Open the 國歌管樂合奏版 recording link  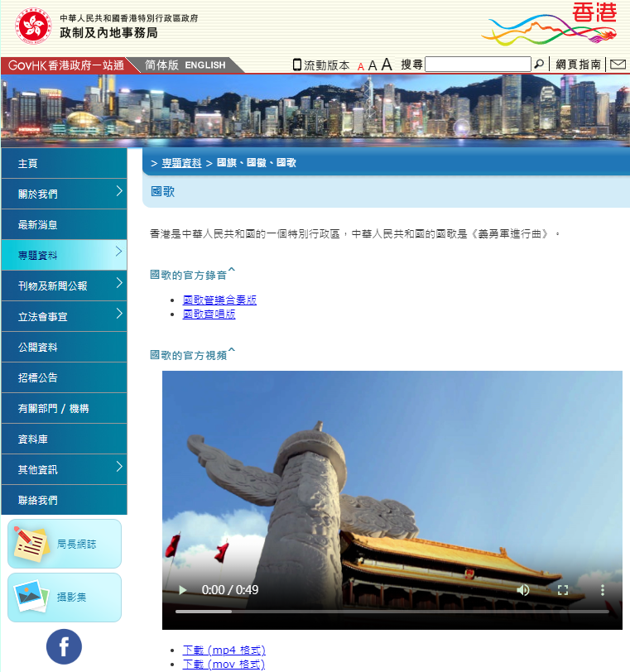(x=219, y=300)
